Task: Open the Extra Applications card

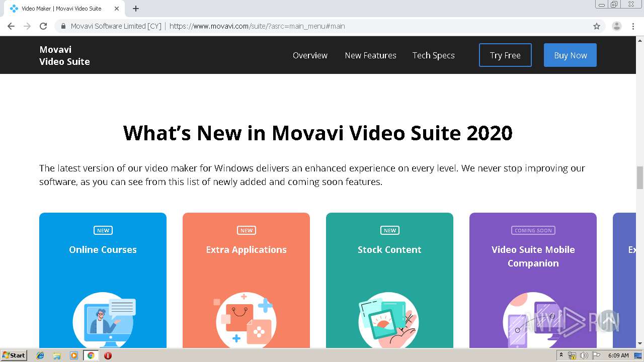Action: click(246, 280)
